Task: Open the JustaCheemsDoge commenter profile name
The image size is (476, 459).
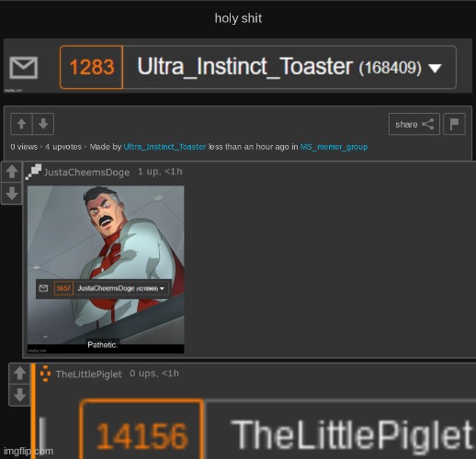Action: pyautogui.click(x=86, y=172)
